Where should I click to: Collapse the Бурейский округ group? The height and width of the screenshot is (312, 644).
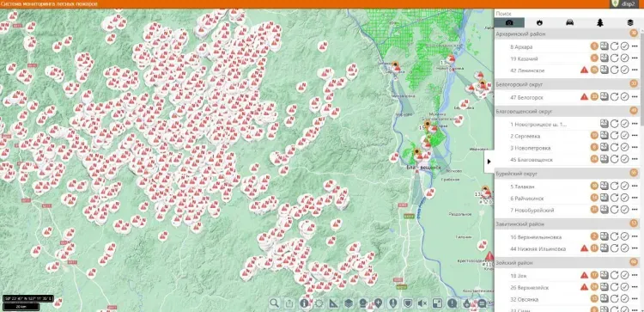click(x=567, y=174)
